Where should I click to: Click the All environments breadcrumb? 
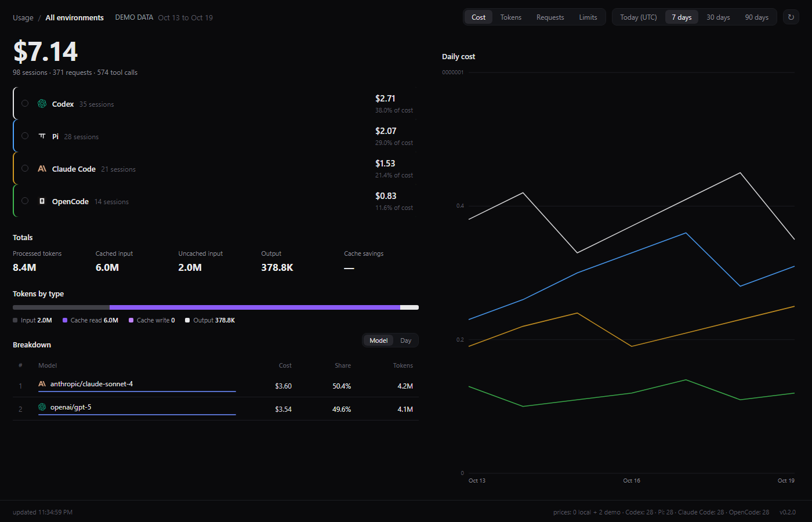75,18
